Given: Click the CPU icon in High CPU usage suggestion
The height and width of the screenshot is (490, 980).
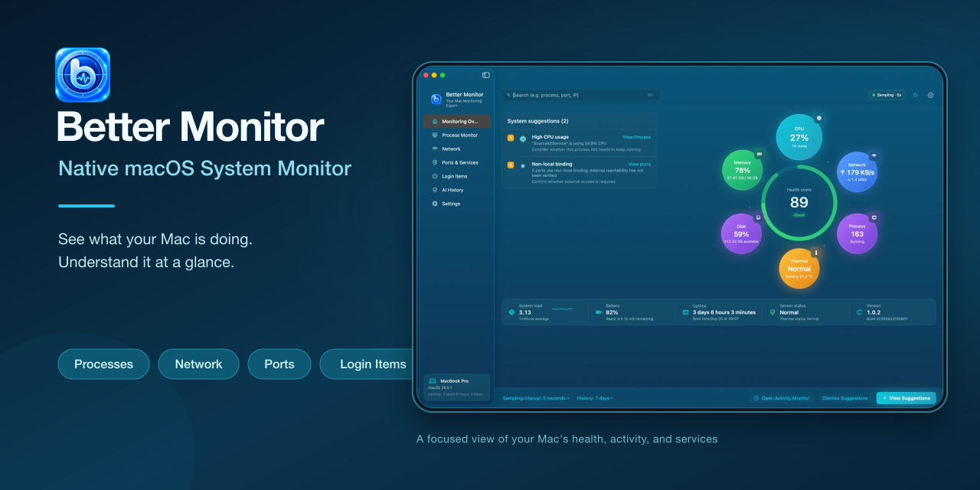Looking at the screenshot, I should click(x=523, y=139).
